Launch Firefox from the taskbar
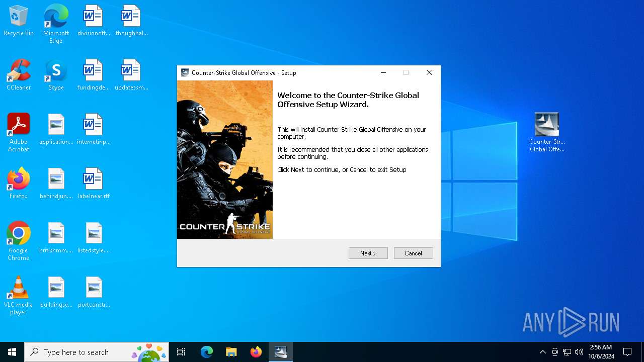The width and height of the screenshot is (644, 362). 256,352
